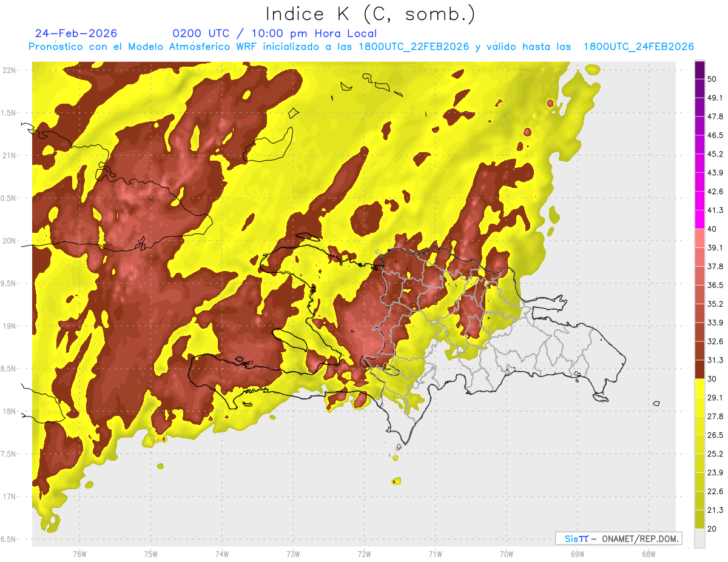Screen dimensions: 728x562
Task: Click the colorbar value "40"
Action: coord(712,229)
